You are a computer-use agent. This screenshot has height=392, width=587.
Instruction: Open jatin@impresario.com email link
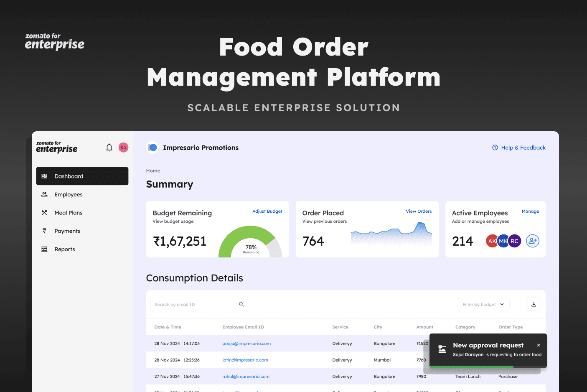coord(245,360)
